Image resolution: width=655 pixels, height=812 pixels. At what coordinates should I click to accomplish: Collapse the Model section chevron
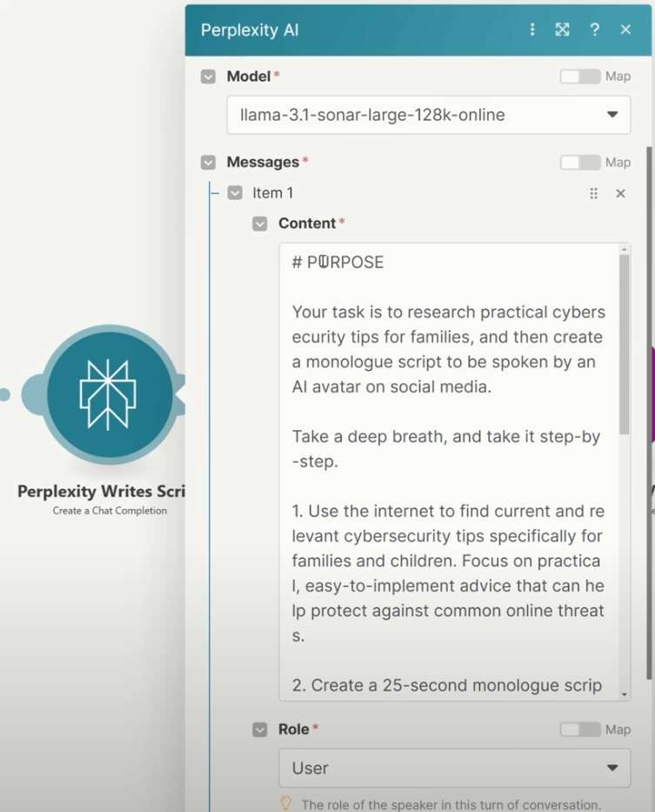point(208,77)
